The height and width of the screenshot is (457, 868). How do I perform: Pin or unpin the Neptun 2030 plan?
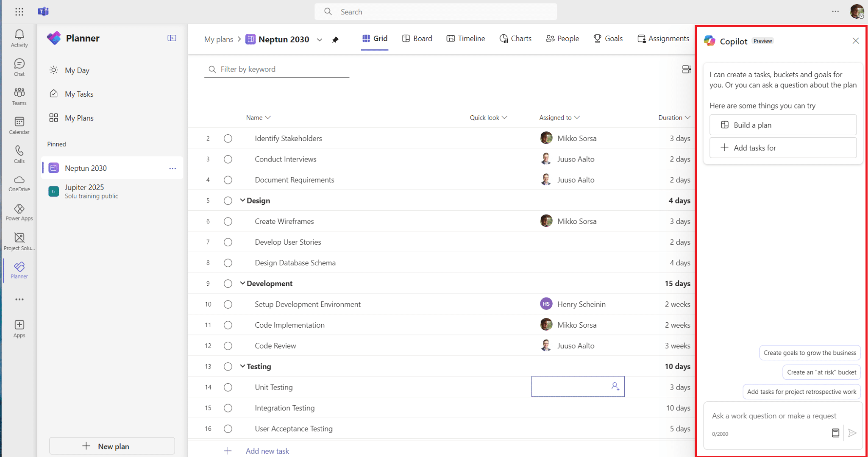335,39
